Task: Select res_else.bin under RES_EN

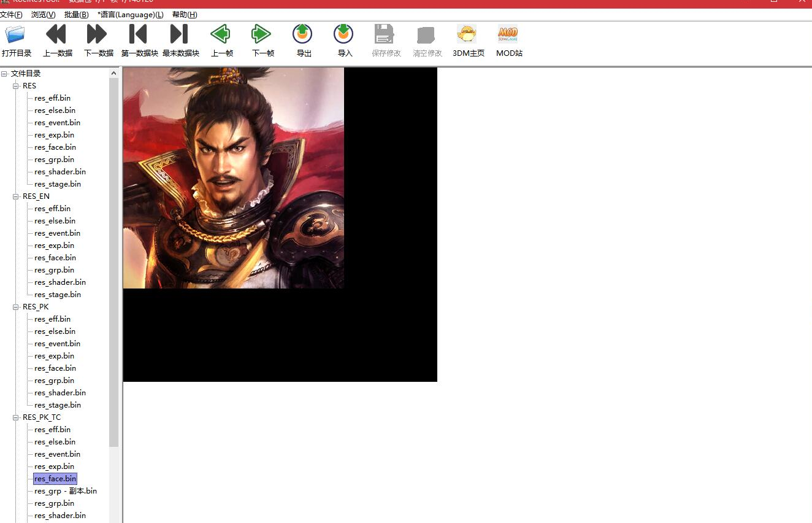Action: 55,221
